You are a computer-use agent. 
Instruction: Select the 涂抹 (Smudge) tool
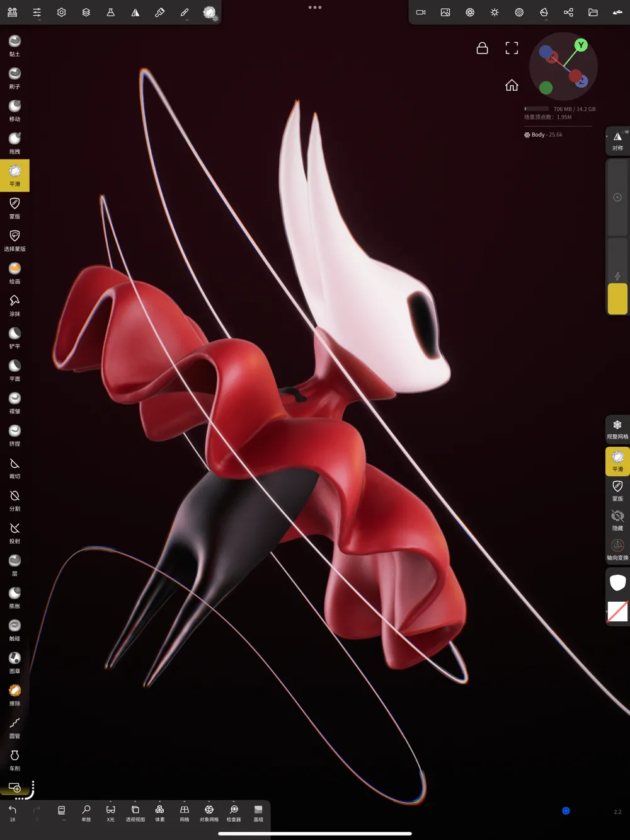pyautogui.click(x=14, y=305)
